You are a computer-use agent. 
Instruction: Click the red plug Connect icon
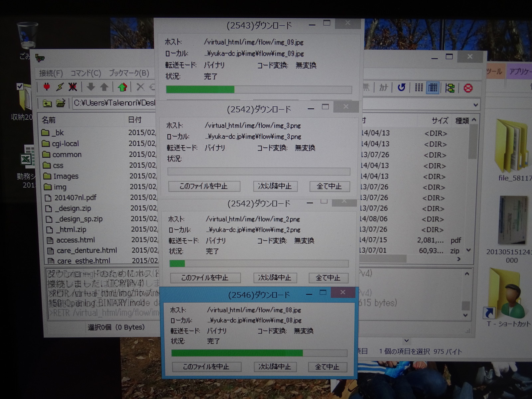(47, 87)
